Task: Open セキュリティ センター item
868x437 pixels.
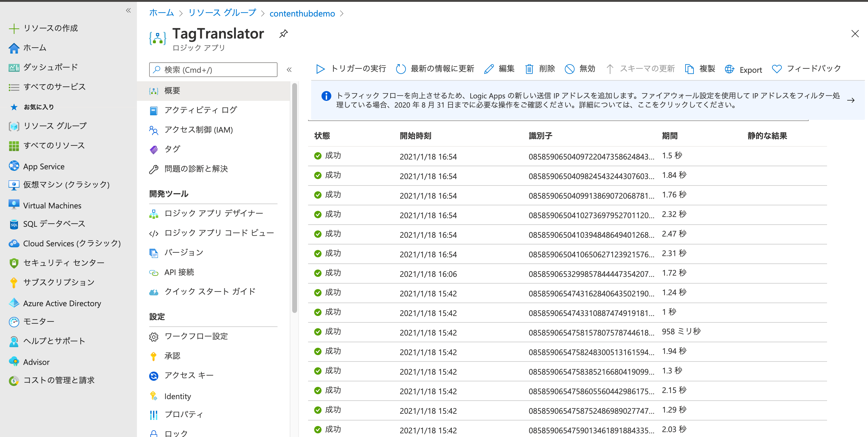Action: tap(57, 263)
